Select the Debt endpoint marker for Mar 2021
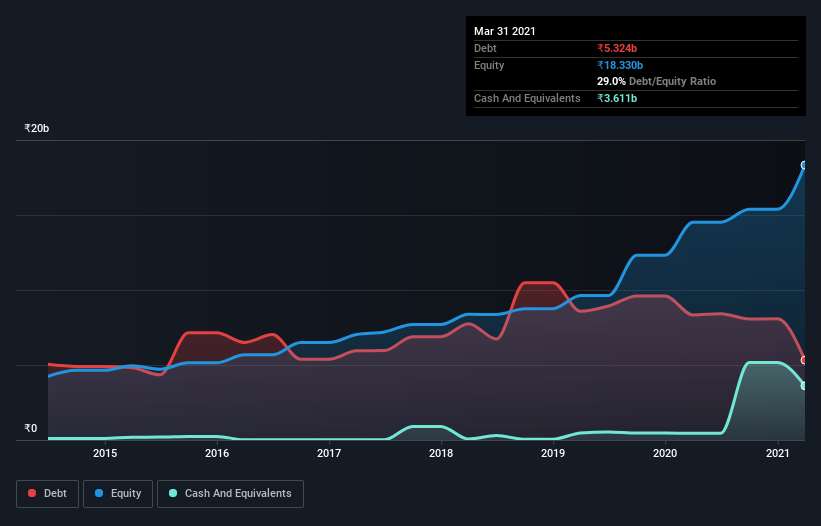This screenshot has width=821, height=526. coord(804,360)
